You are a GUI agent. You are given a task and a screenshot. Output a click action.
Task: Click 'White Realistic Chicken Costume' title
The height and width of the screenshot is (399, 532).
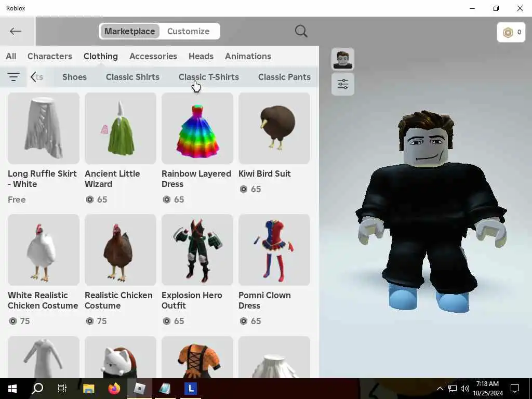click(43, 300)
